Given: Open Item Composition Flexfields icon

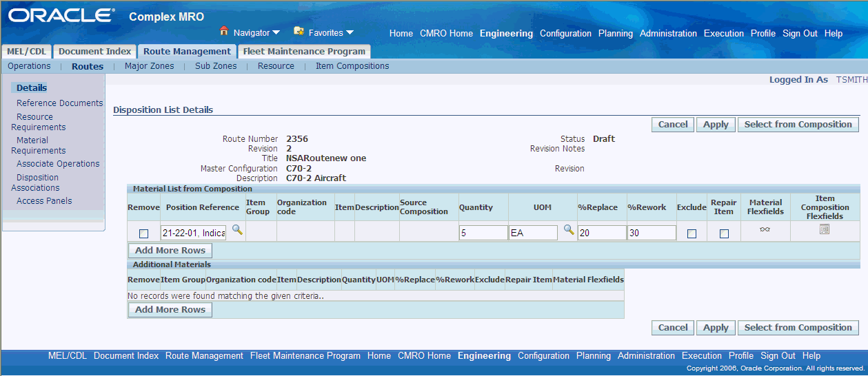Looking at the screenshot, I should [825, 229].
